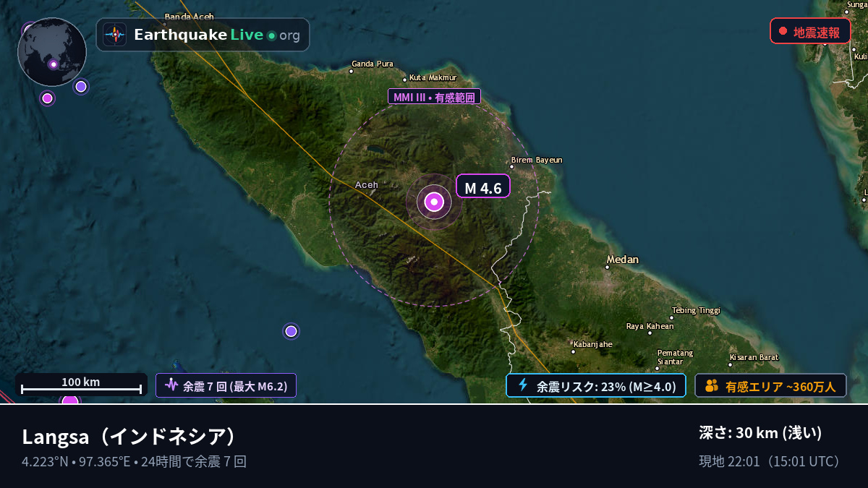Click the Pematang Siantar label

675,357
